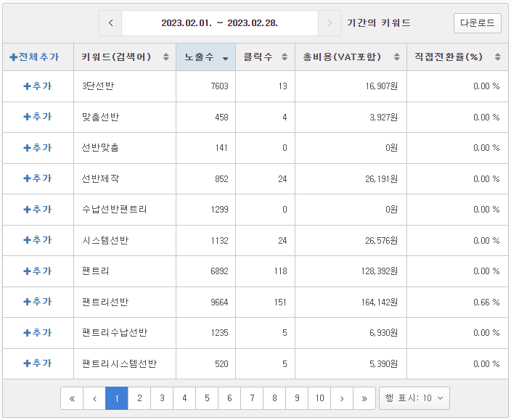The image size is (511, 420).
Task: Jump to first page of results
Action: [72, 398]
